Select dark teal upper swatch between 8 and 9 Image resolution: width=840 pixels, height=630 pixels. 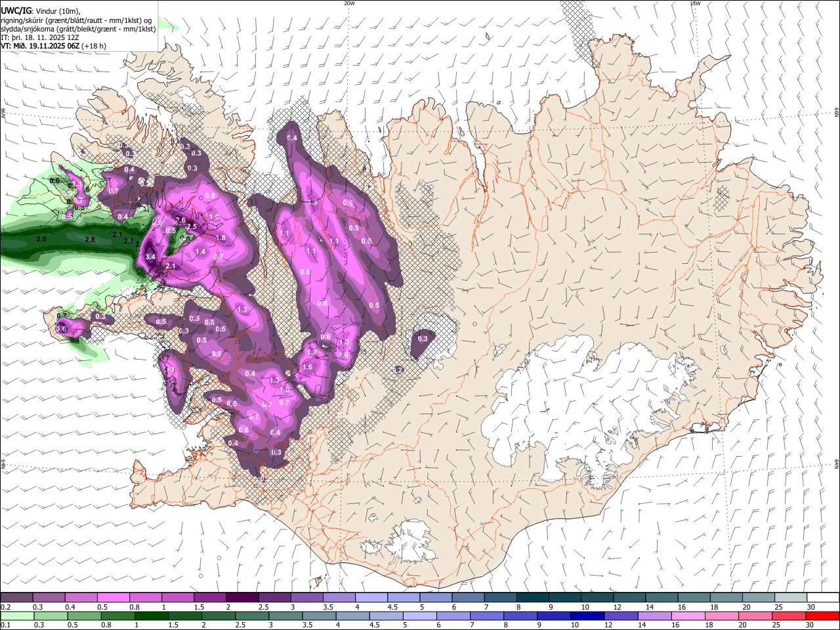[532, 597]
